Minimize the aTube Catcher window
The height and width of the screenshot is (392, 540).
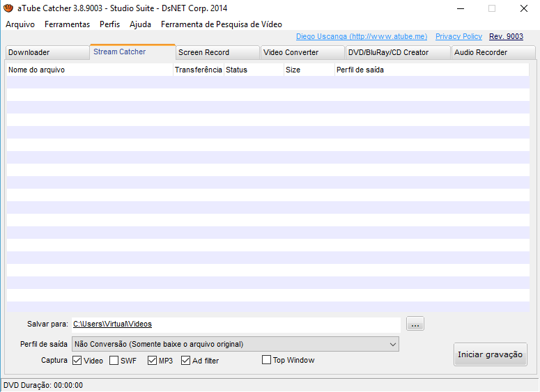pos(461,8)
